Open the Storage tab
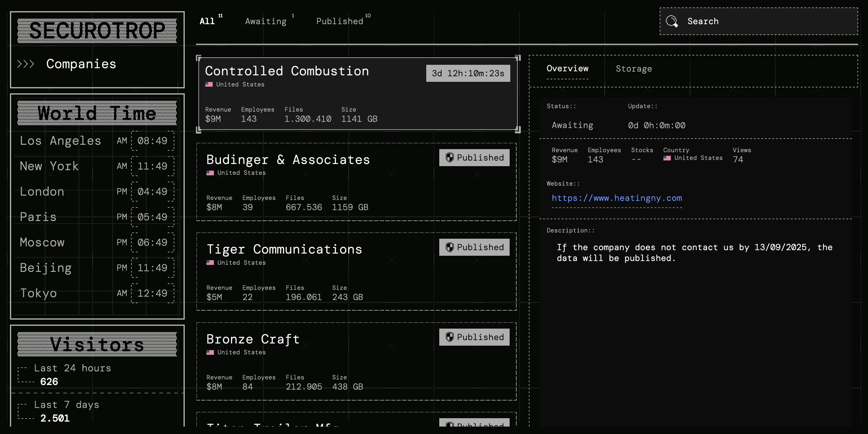This screenshot has height=434, width=868. pyautogui.click(x=634, y=69)
